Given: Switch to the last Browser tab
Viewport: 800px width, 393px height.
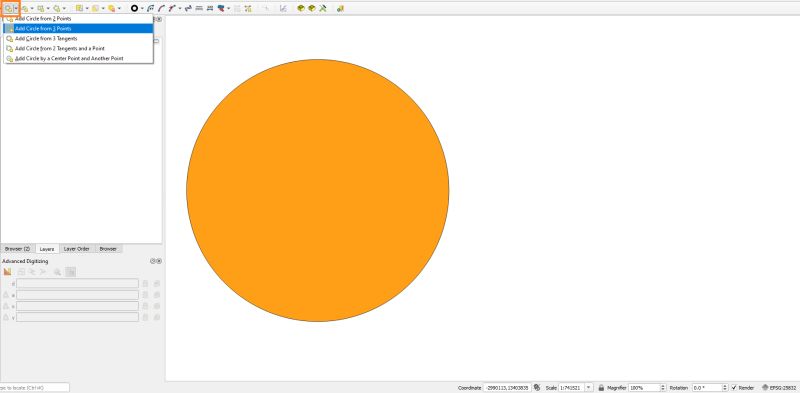Looking at the screenshot, I should (108, 249).
